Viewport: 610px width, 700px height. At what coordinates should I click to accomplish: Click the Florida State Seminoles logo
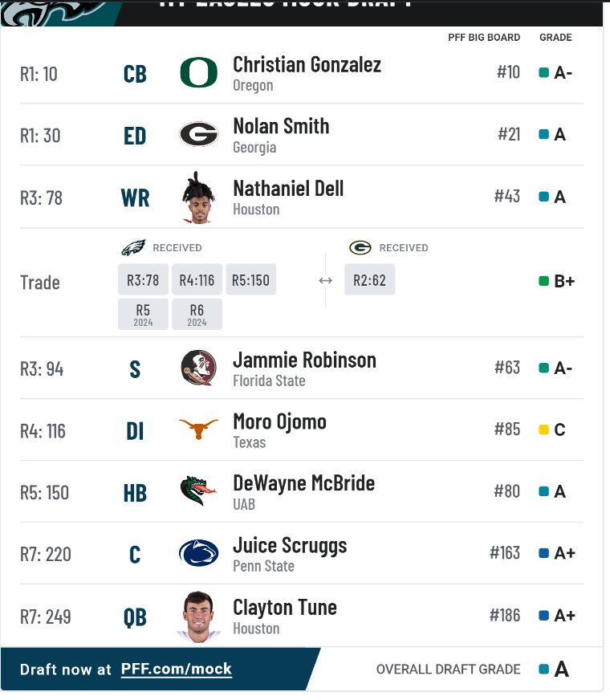(x=198, y=368)
